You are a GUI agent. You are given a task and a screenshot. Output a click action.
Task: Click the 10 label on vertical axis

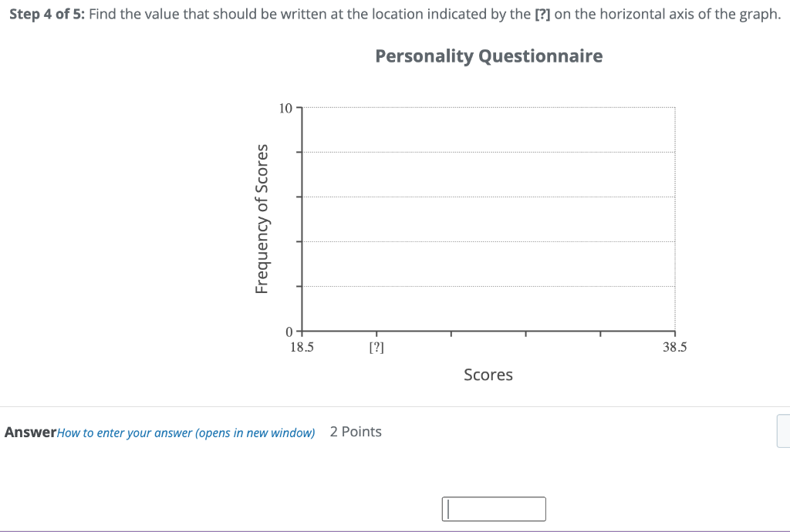coord(285,108)
